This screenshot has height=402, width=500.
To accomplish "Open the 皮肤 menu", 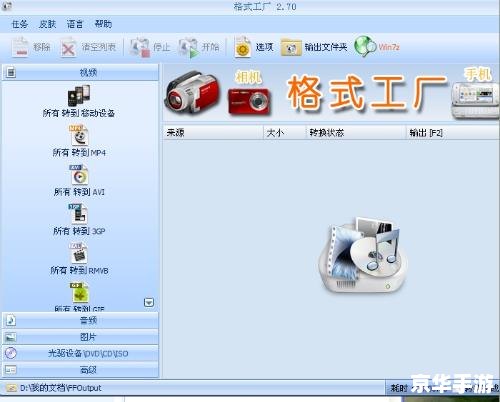I will tap(47, 24).
